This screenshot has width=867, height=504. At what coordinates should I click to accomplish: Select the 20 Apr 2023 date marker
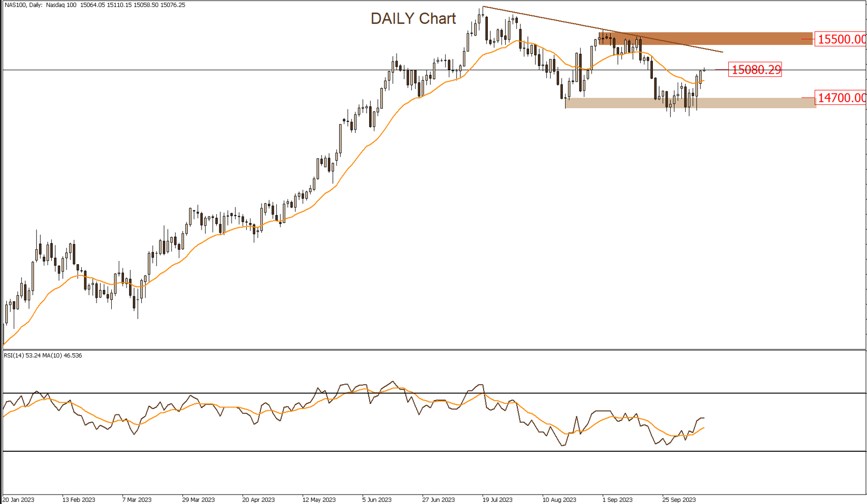point(258,500)
